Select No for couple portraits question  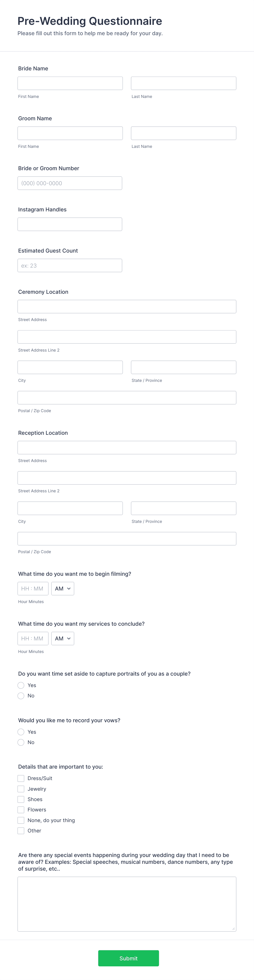[21, 696]
